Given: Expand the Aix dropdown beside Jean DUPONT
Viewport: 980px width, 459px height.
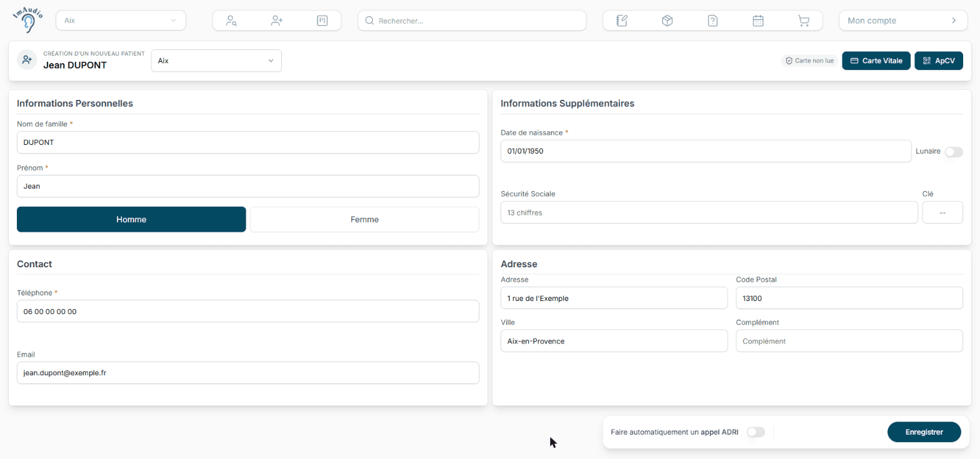Looking at the screenshot, I should [216, 61].
